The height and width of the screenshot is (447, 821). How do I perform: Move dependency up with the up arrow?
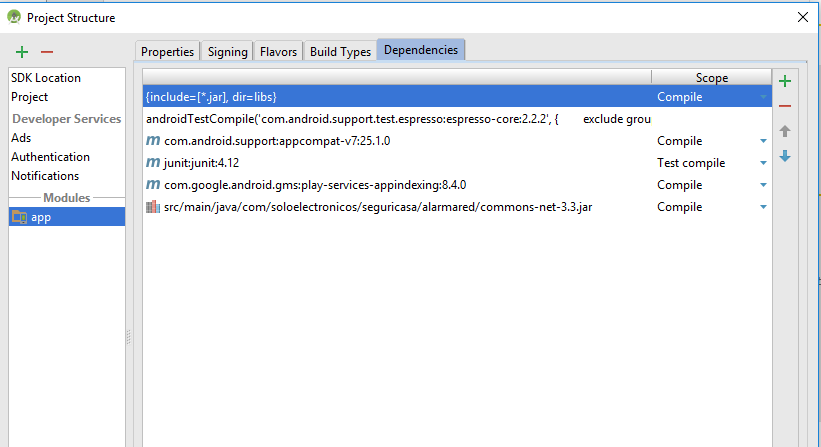point(785,131)
